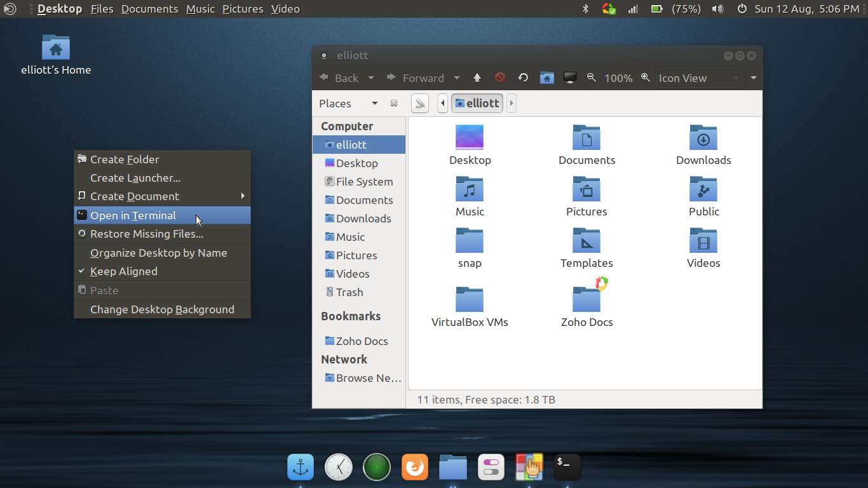Open the Music menu in top panel

(x=200, y=9)
